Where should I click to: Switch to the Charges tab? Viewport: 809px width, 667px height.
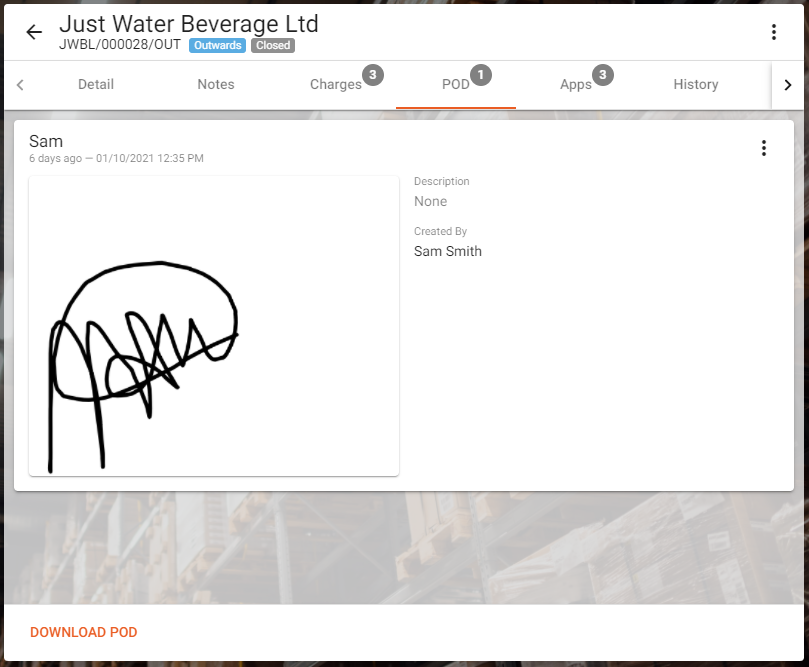tap(336, 84)
